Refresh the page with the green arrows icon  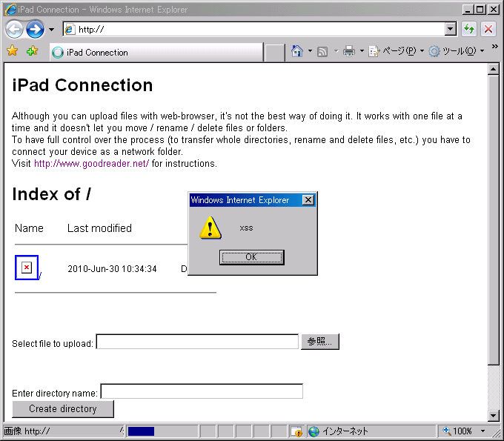click(x=469, y=30)
